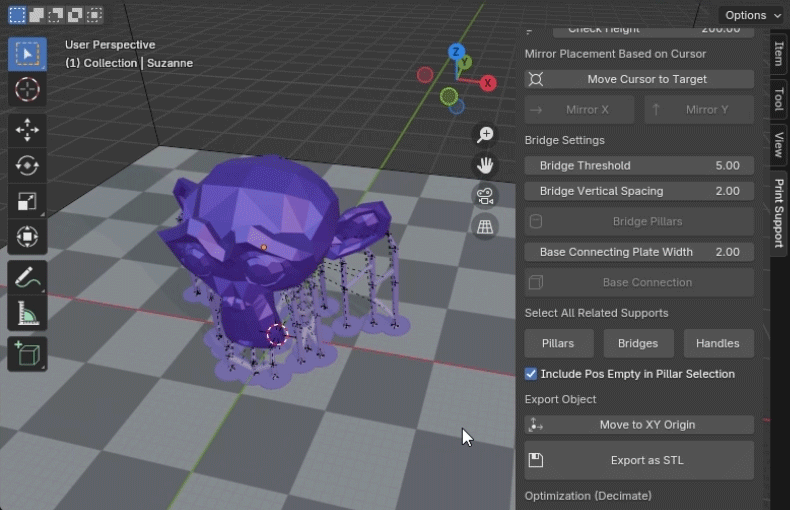The width and height of the screenshot is (790, 510).
Task: Click the Bridge Pillars button
Action: 639,221
